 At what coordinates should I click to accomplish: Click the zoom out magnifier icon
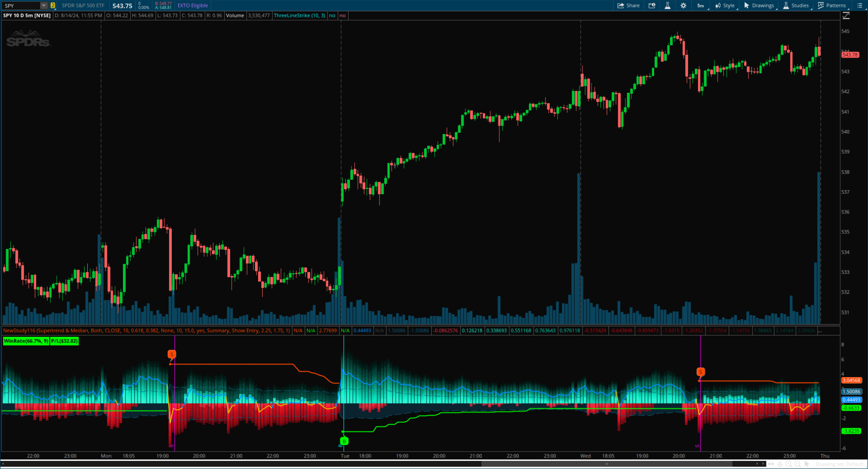pyautogui.click(x=798, y=464)
